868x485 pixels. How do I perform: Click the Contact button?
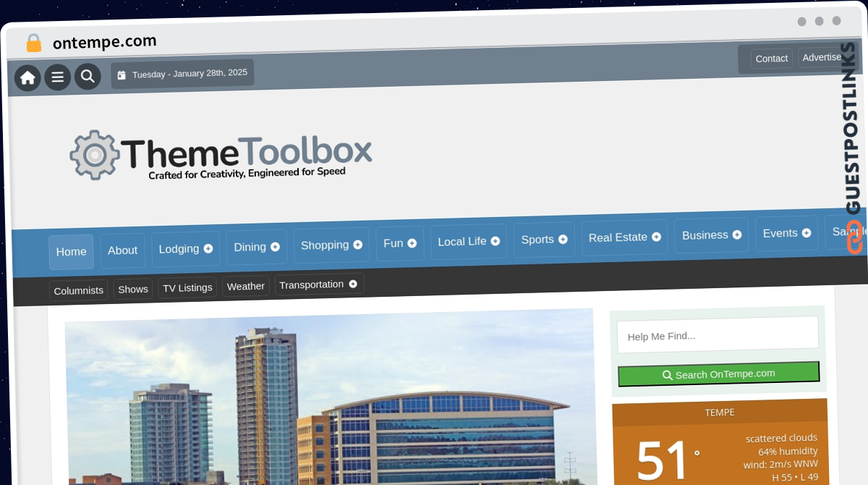click(771, 59)
